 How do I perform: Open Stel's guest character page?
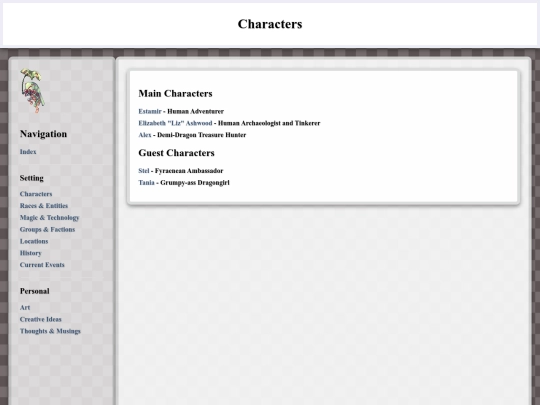pos(144,171)
